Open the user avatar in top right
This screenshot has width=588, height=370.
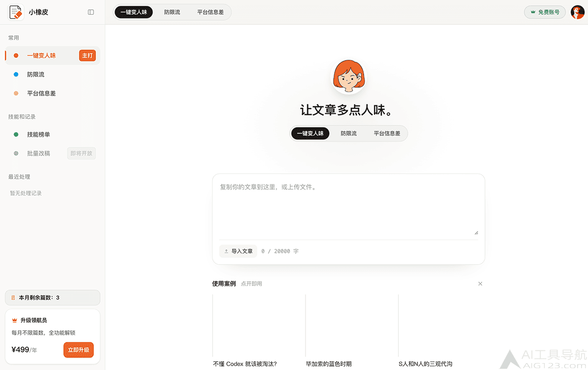tap(578, 12)
